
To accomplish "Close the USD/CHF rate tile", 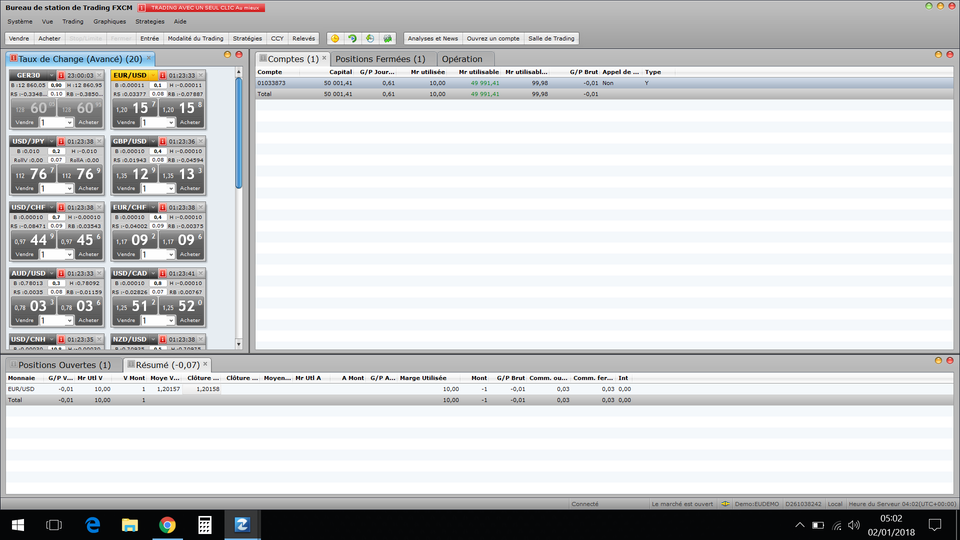I will pyautogui.click(x=99, y=208).
